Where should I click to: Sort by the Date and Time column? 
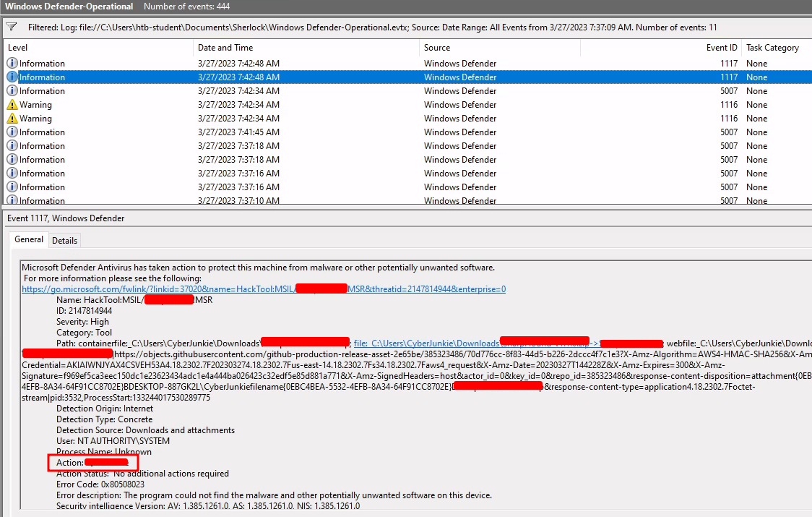click(225, 48)
